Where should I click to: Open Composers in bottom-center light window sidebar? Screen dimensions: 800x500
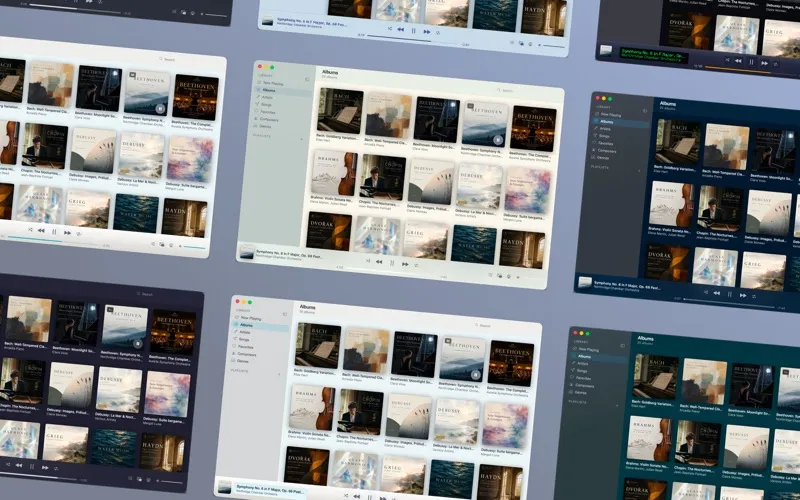tap(246, 354)
